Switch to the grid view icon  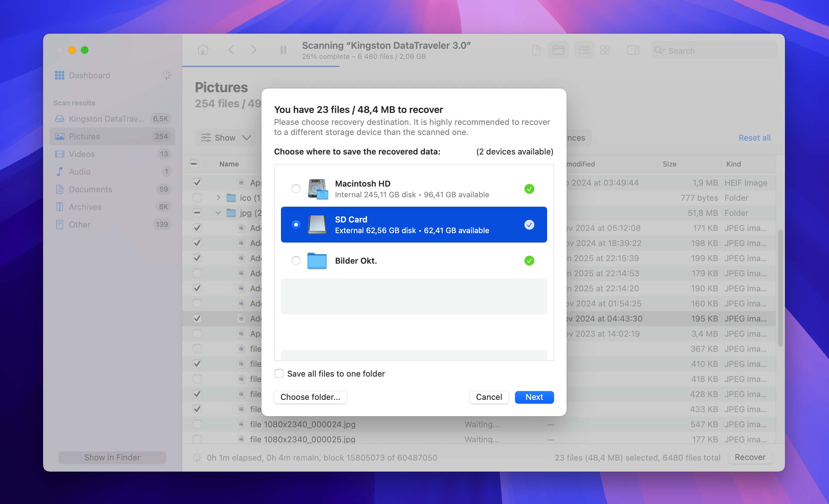coord(605,50)
